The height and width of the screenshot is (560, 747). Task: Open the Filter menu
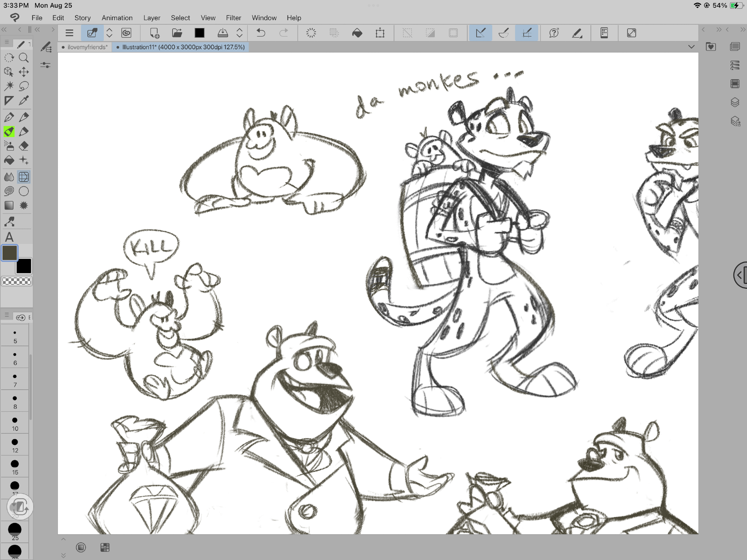(233, 18)
